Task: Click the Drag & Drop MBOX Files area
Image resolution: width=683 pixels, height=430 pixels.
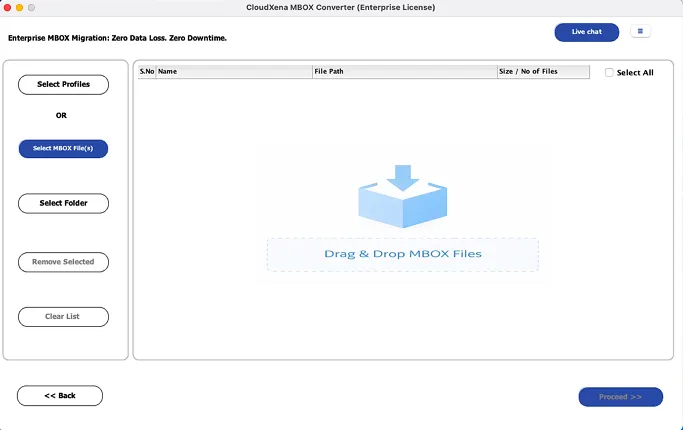Action: [402, 254]
